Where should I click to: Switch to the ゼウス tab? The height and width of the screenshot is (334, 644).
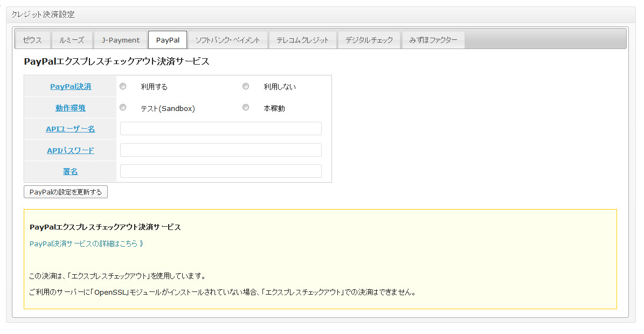coord(33,40)
